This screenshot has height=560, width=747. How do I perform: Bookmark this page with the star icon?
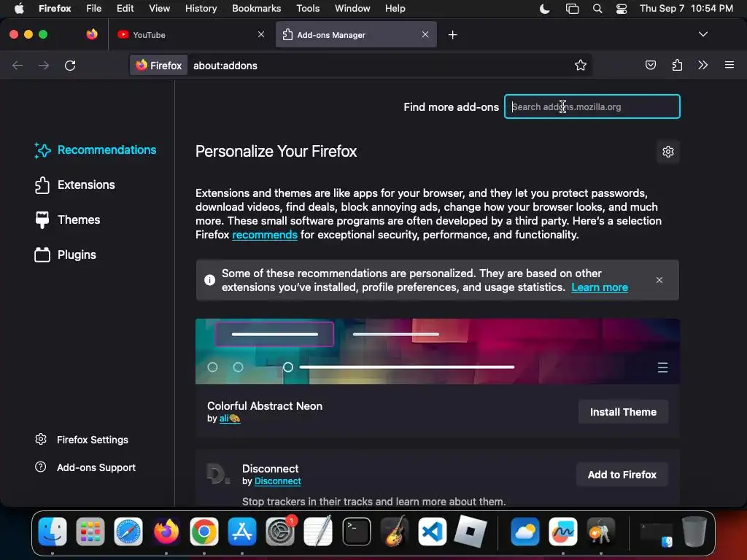pos(580,65)
